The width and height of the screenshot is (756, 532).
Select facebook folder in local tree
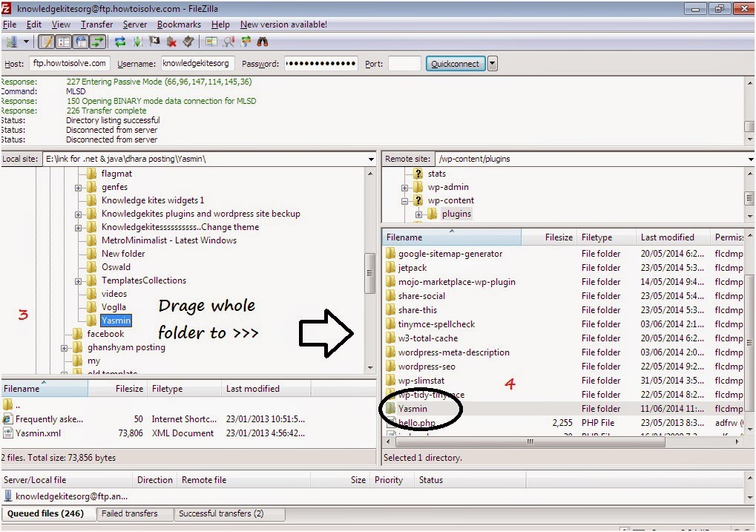click(105, 334)
